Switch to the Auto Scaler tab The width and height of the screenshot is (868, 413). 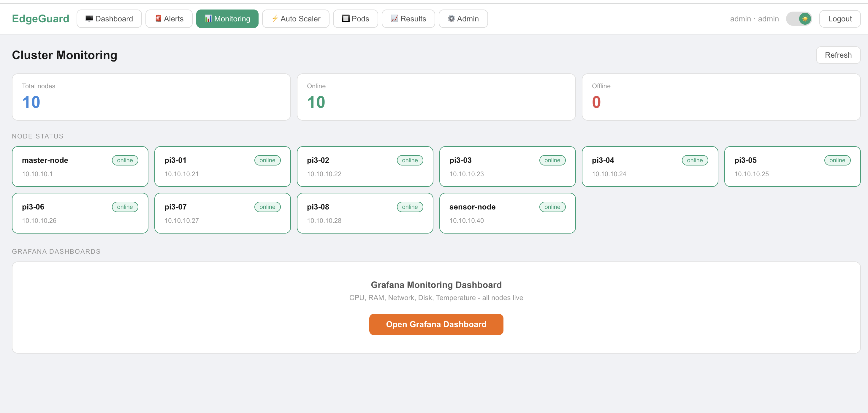pos(295,19)
